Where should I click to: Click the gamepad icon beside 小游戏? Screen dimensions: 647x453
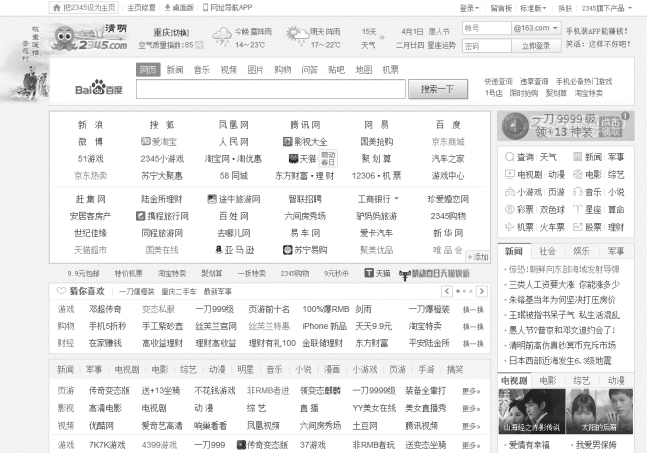coord(510,192)
